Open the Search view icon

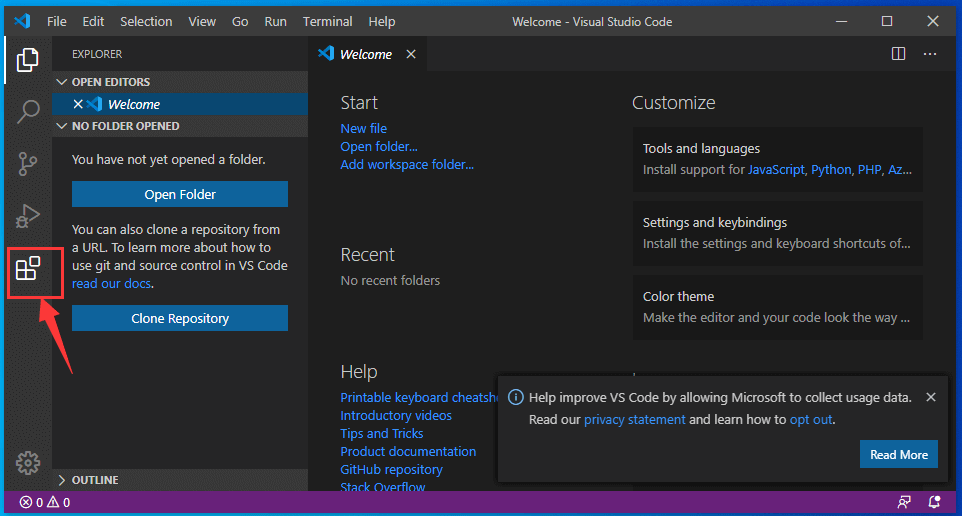(x=28, y=112)
